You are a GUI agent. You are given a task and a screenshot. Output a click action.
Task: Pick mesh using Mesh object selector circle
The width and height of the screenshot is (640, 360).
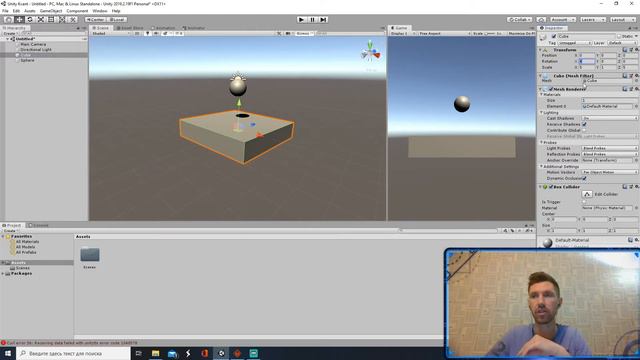[636, 81]
